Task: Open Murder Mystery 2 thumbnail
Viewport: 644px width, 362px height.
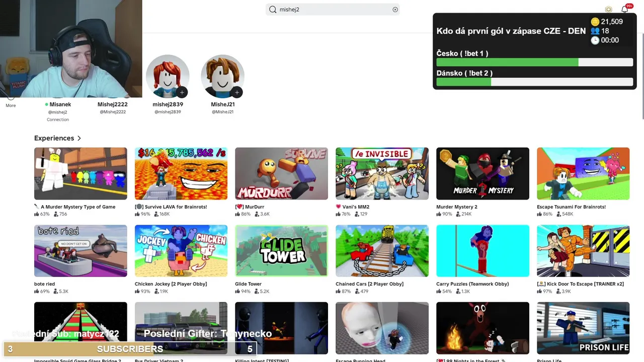Action: (x=482, y=173)
